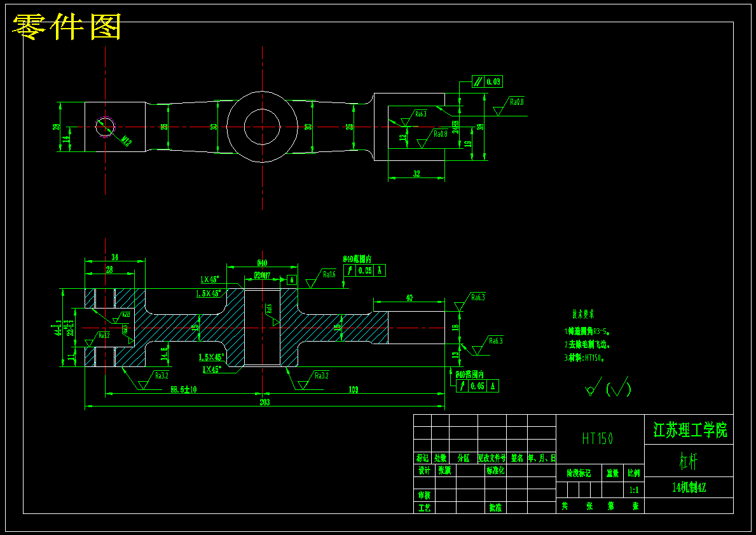Click the 技术要求 heading
The width and height of the screenshot is (756, 535).
[583, 314]
